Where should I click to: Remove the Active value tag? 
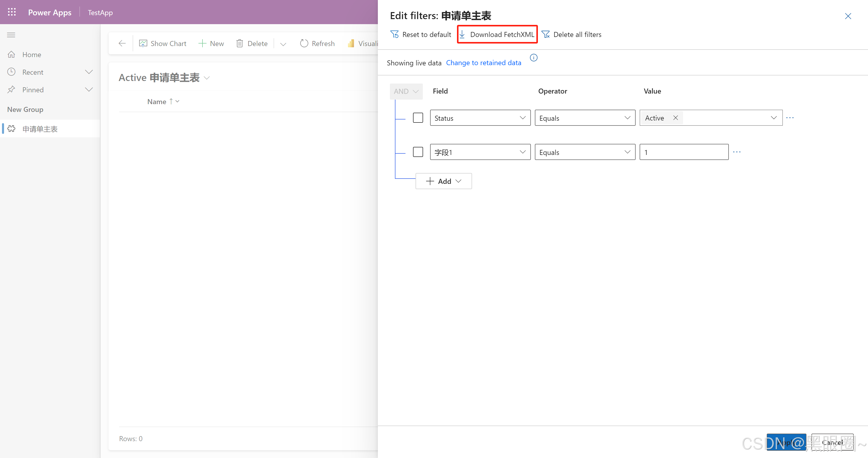676,118
